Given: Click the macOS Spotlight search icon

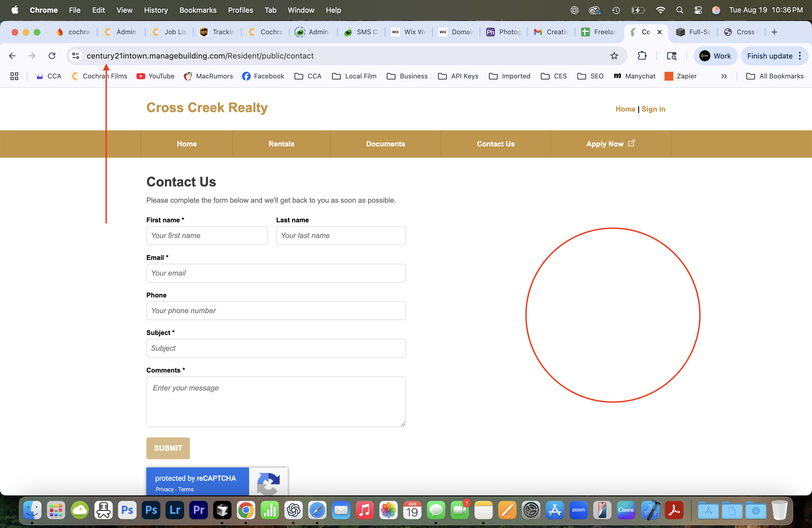Looking at the screenshot, I should (x=679, y=10).
